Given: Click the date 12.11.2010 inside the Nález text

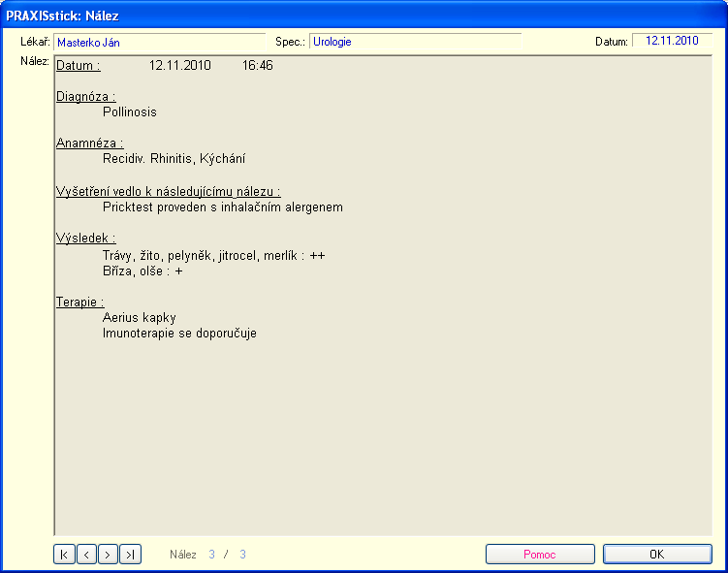Looking at the screenshot, I should pyautogui.click(x=180, y=66).
